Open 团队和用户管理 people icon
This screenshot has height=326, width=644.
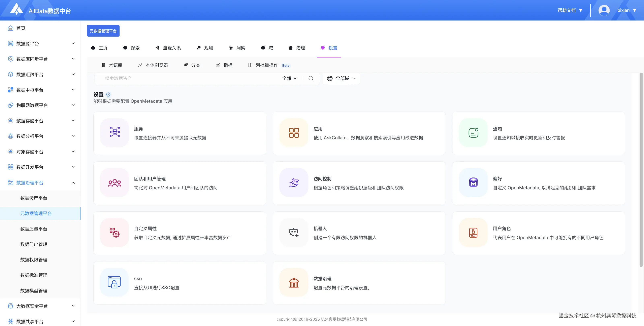tap(115, 183)
